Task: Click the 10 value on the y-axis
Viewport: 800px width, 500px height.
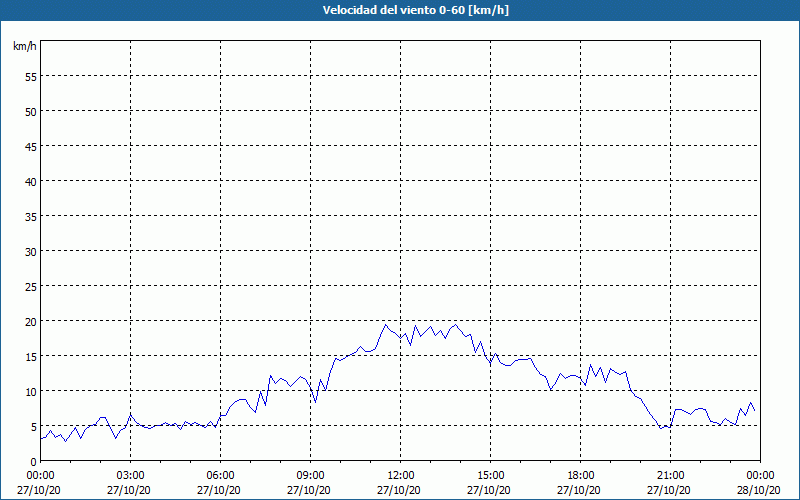Action: [31, 392]
